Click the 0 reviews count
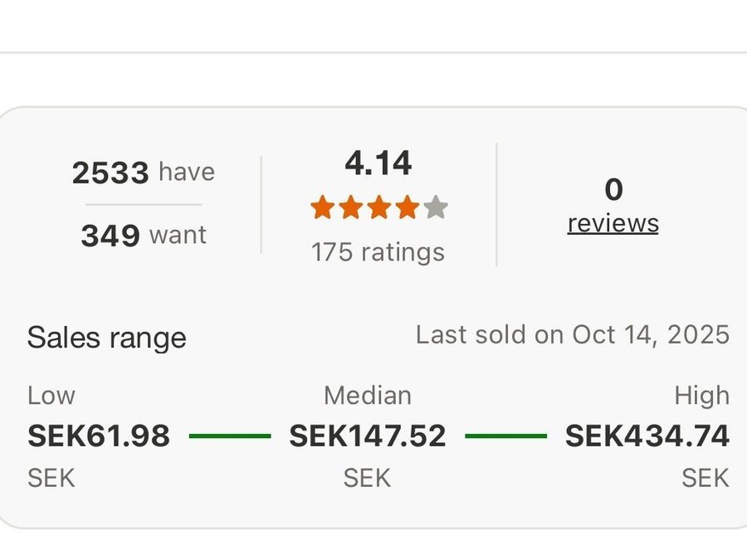The width and height of the screenshot is (747, 560). pyautogui.click(x=613, y=190)
